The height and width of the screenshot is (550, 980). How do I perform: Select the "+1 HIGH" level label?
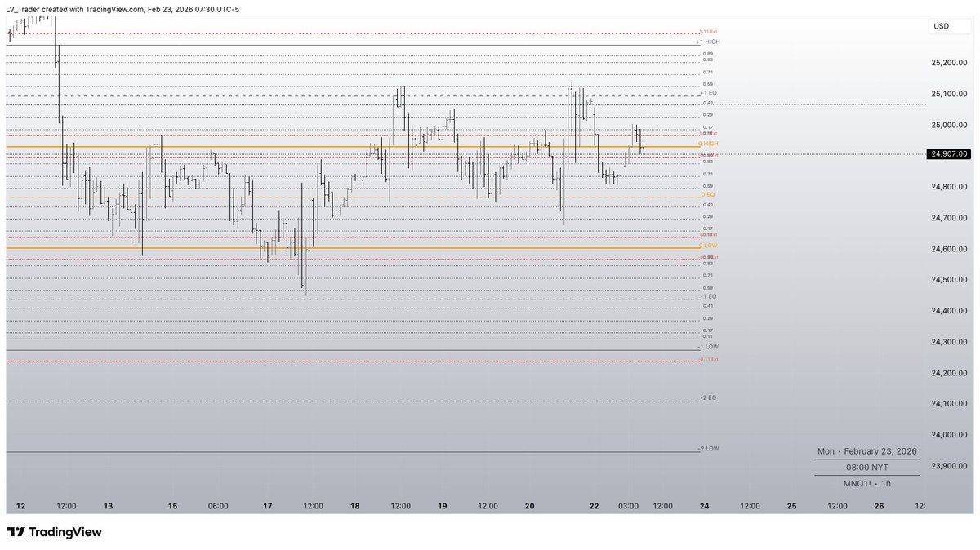pos(707,41)
